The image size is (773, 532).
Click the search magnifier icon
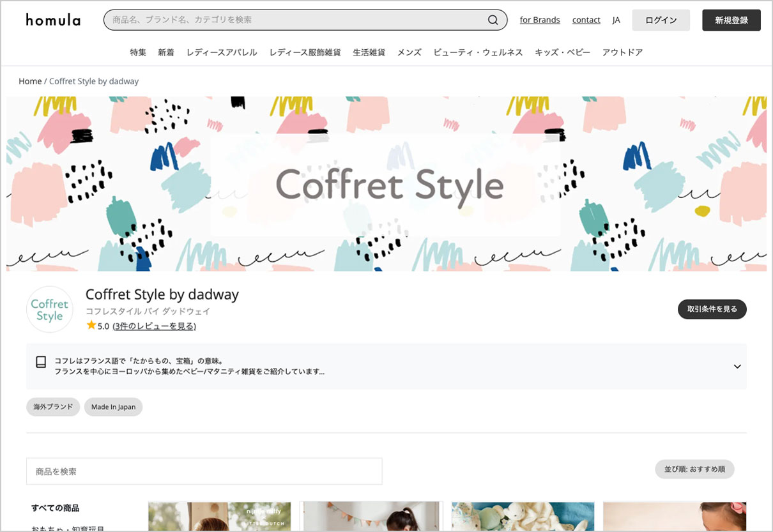coord(493,20)
